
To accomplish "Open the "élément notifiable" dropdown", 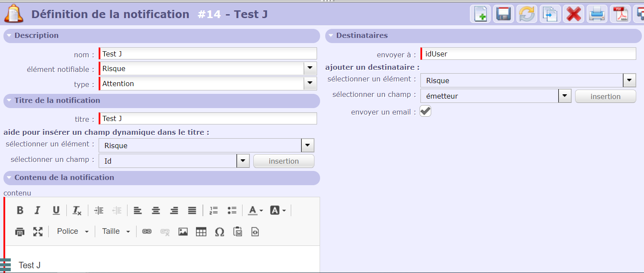I will coord(310,68).
